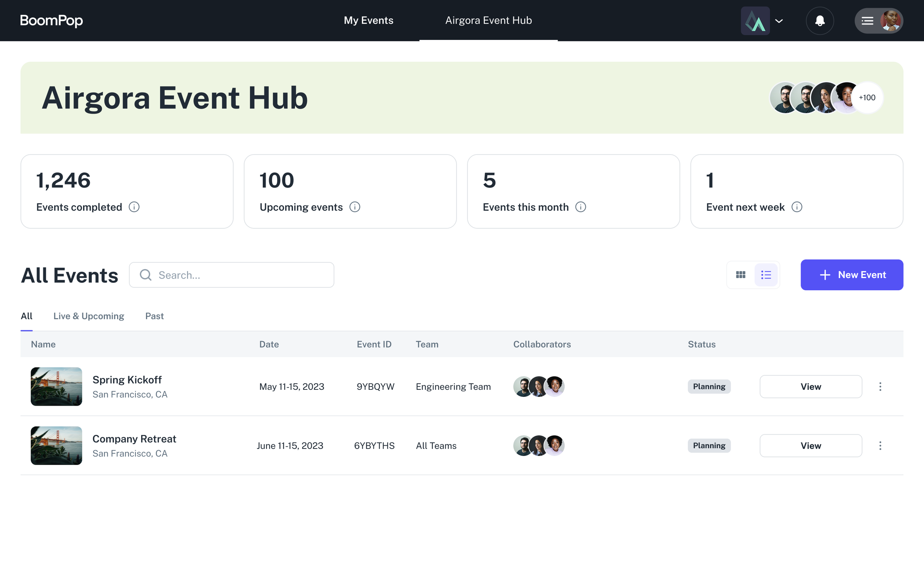Click the Airgora organization logo icon

click(755, 21)
